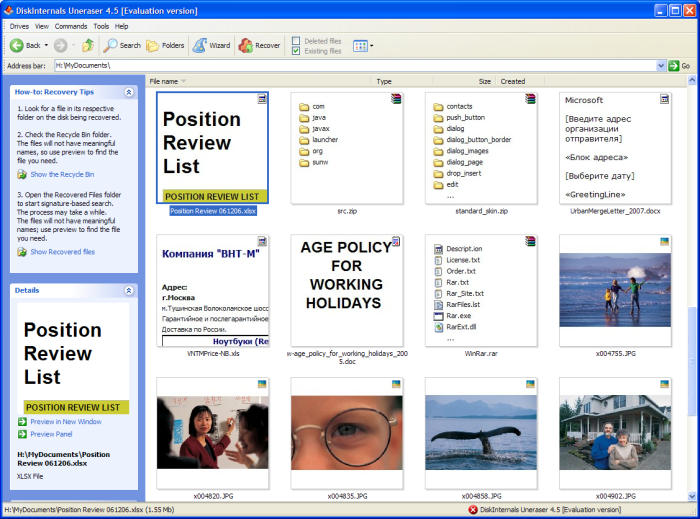This screenshot has height=519, width=700.
Task: Toggle the Folders pane button
Action: (165, 45)
